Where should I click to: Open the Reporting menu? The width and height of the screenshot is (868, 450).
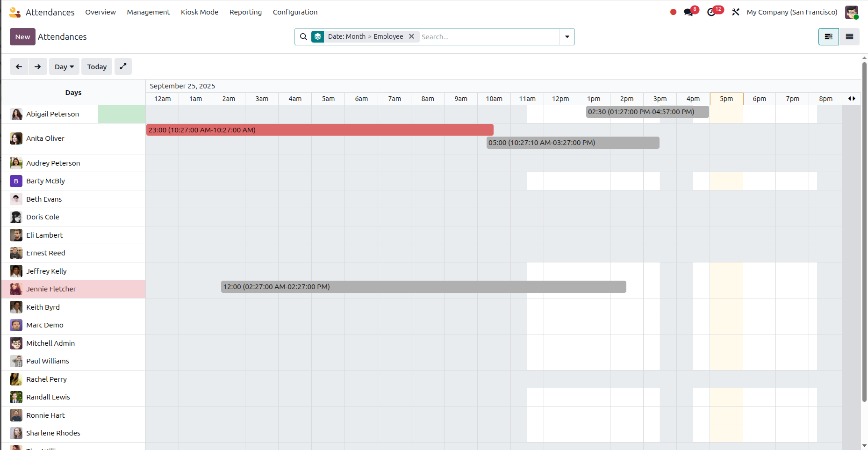pyautogui.click(x=245, y=12)
